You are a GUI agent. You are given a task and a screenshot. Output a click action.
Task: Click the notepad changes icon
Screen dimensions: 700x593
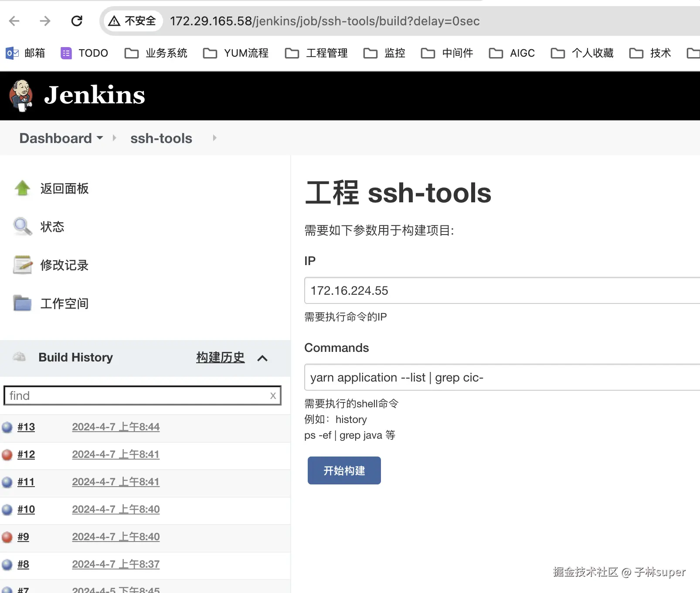click(x=23, y=265)
